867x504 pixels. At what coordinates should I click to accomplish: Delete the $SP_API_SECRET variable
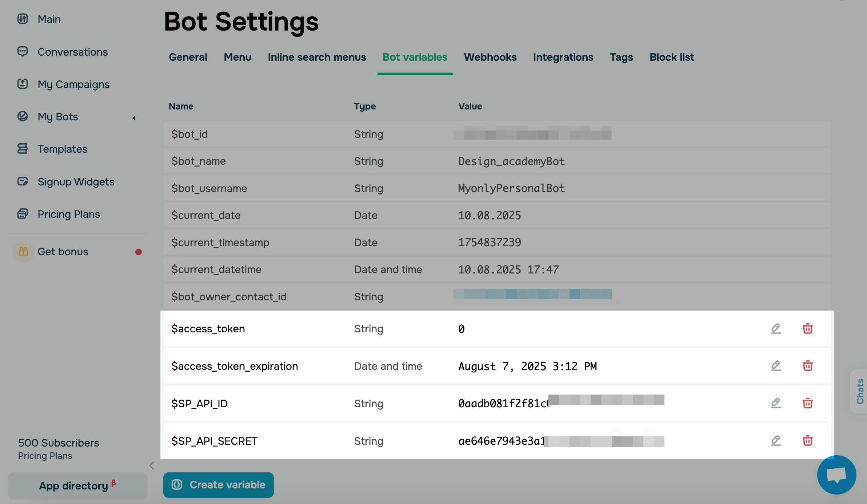click(x=807, y=440)
